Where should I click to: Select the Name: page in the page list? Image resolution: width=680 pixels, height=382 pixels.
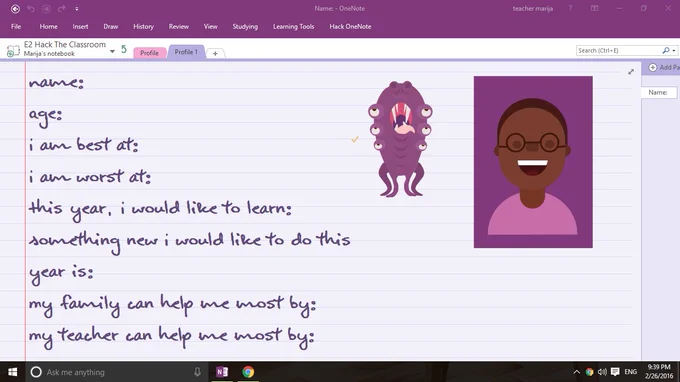[659, 92]
